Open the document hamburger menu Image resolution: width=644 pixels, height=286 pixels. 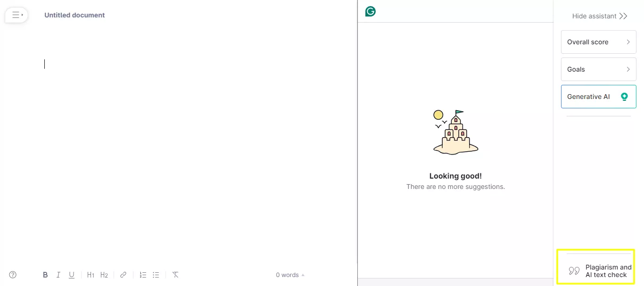(16, 15)
